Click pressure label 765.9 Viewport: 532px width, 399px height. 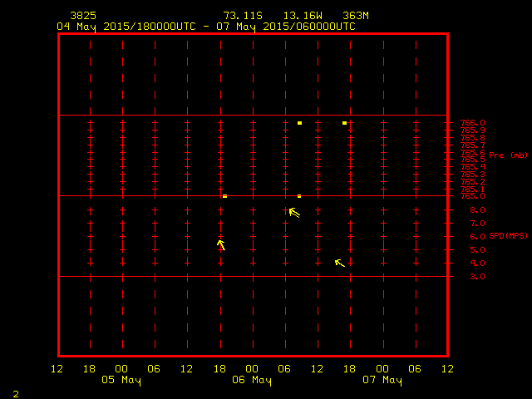(x=473, y=131)
